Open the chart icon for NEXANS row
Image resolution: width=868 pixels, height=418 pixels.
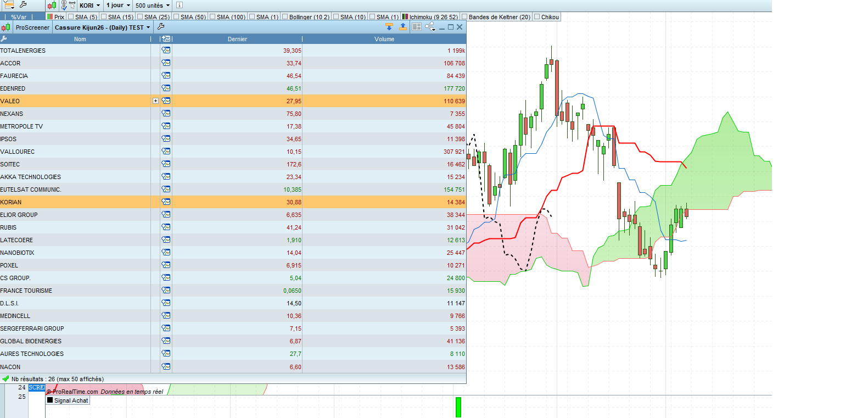pyautogui.click(x=166, y=113)
